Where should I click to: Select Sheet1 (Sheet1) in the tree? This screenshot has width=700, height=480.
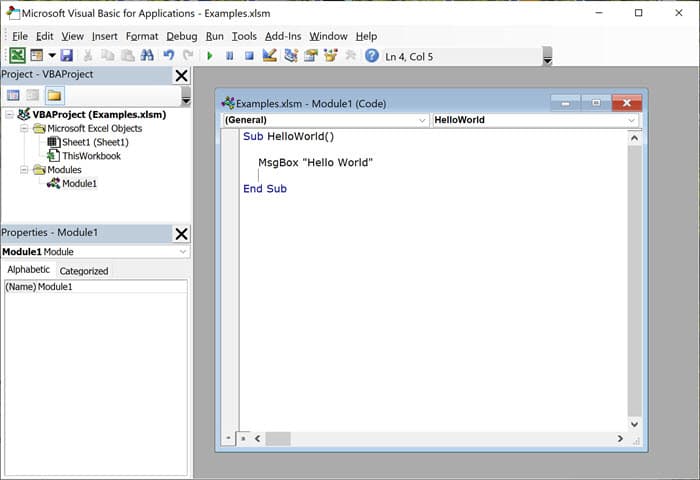click(x=95, y=142)
